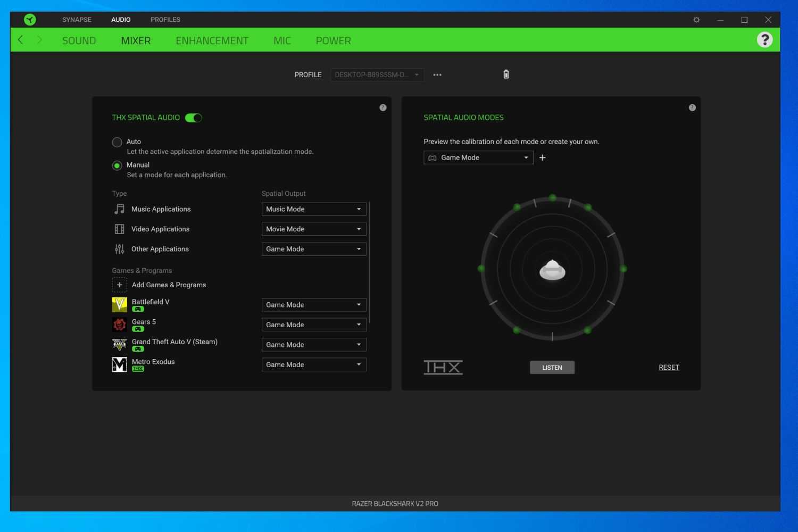Click the Battlefield V game icon
The image size is (798, 532).
tap(120, 304)
